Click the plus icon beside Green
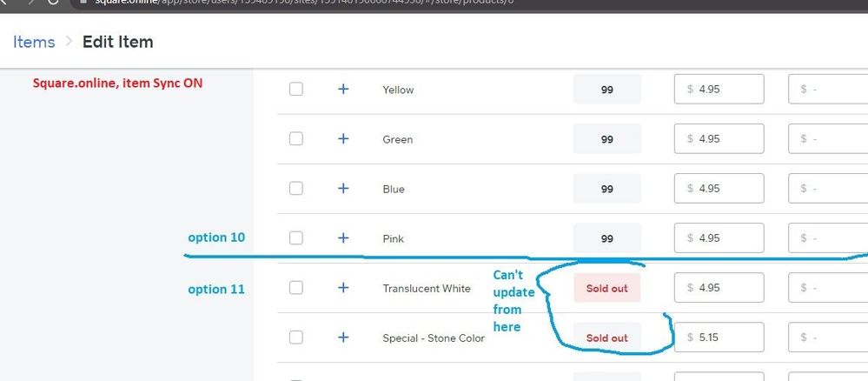The image size is (868, 381). coord(343,139)
